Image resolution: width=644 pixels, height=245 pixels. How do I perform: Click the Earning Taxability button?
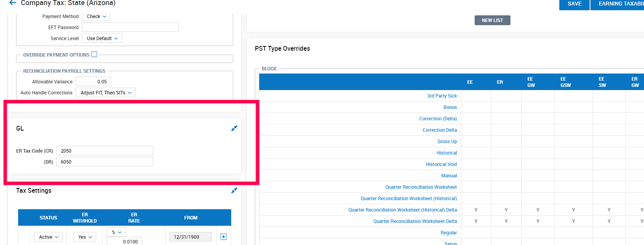(x=617, y=4)
